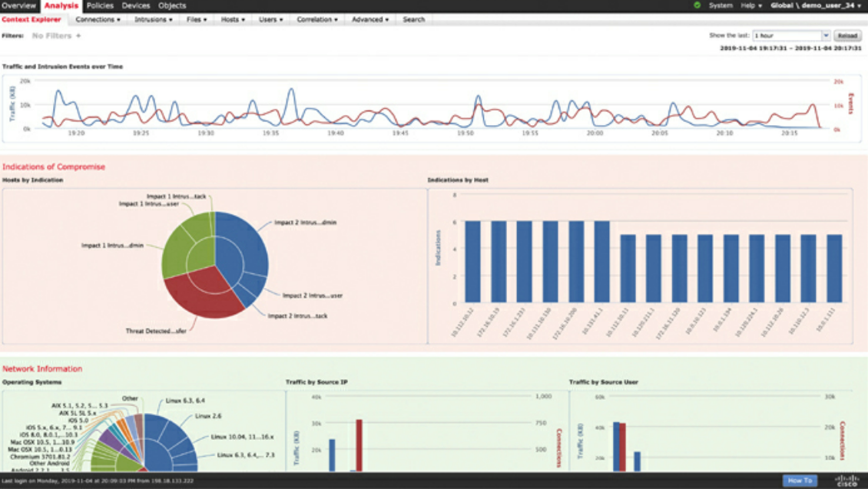Expand the Files dropdown menu
This screenshot has height=489, width=868.
[x=197, y=19]
